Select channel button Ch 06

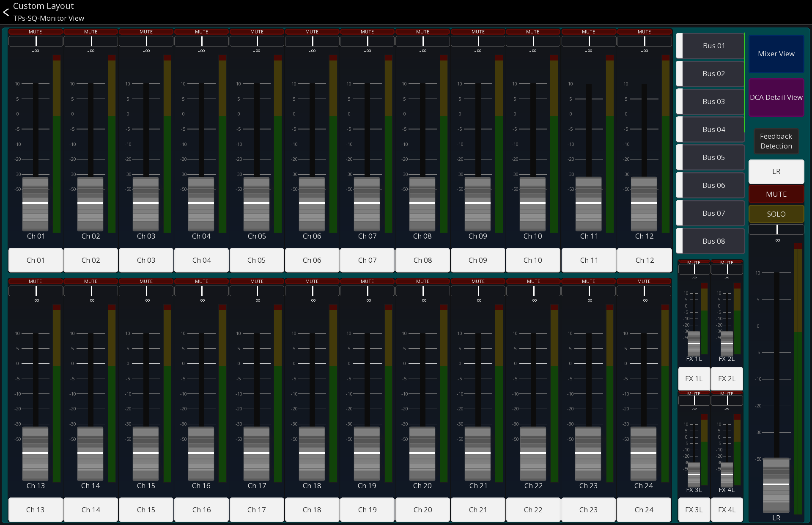click(x=312, y=260)
